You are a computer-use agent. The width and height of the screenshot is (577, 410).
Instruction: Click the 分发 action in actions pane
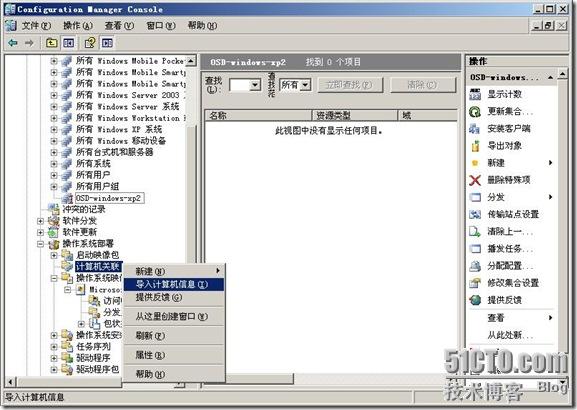tap(496, 197)
